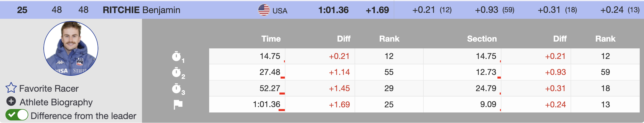Click the second intermediate stopwatch icon
The image size is (644, 123).
(177, 72)
